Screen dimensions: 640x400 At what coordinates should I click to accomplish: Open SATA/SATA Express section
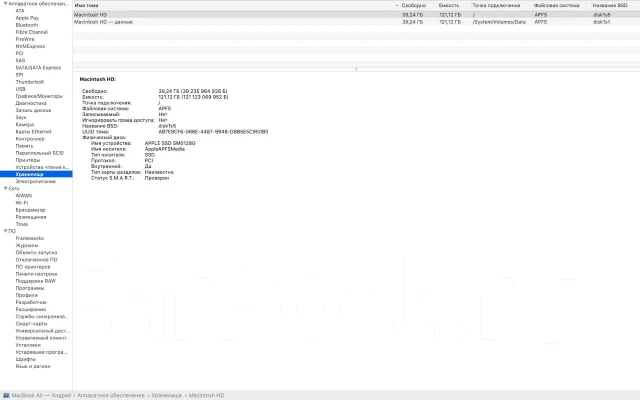38,67
